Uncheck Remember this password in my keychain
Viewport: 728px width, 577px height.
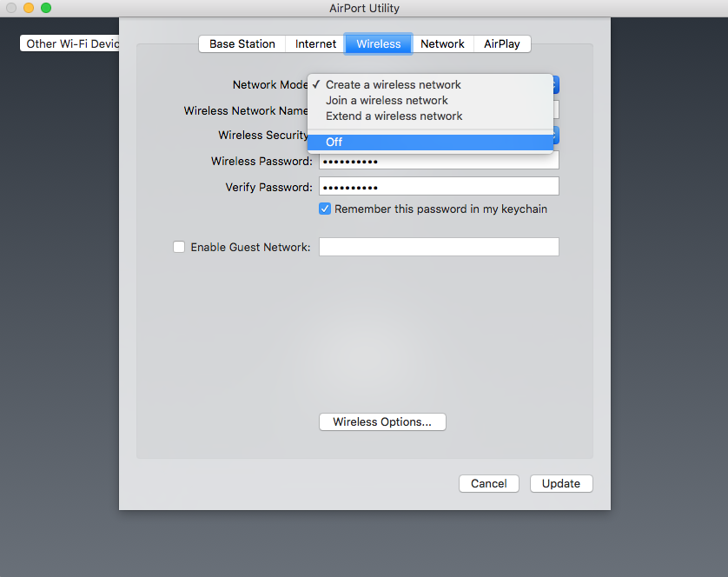click(325, 209)
